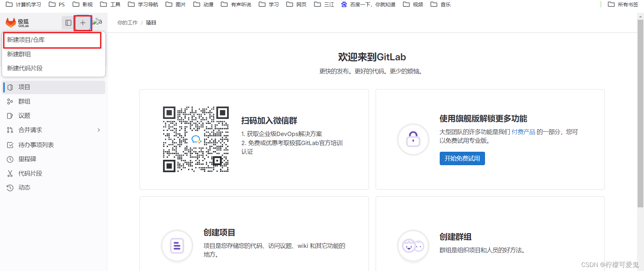Click the 欢迎来到GitLab heading
The image size is (644, 271).
click(372, 57)
